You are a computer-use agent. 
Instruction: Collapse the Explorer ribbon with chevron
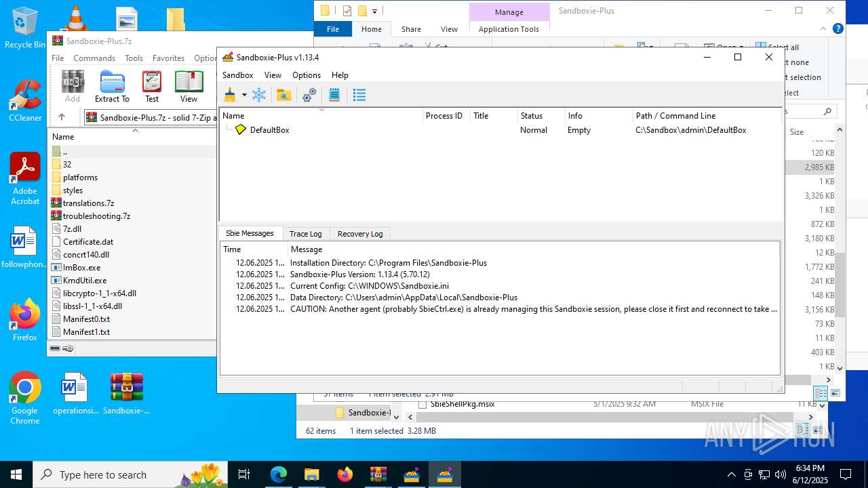tap(823, 29)
